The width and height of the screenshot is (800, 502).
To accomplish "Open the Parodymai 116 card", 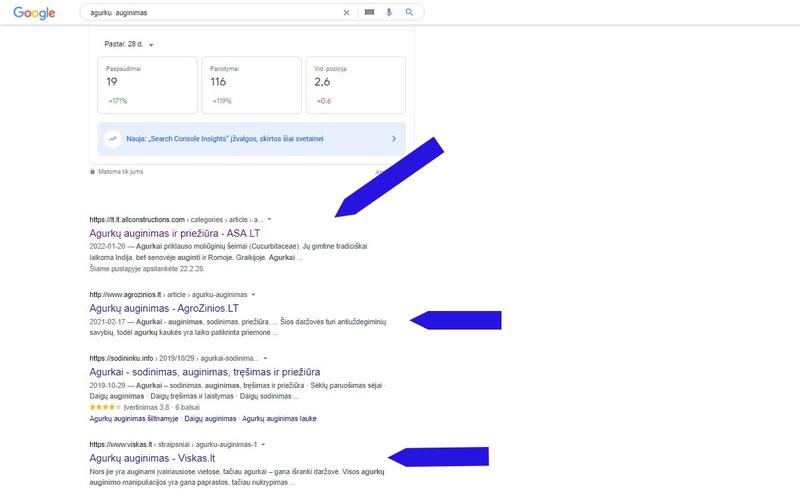I will (252, 85).
